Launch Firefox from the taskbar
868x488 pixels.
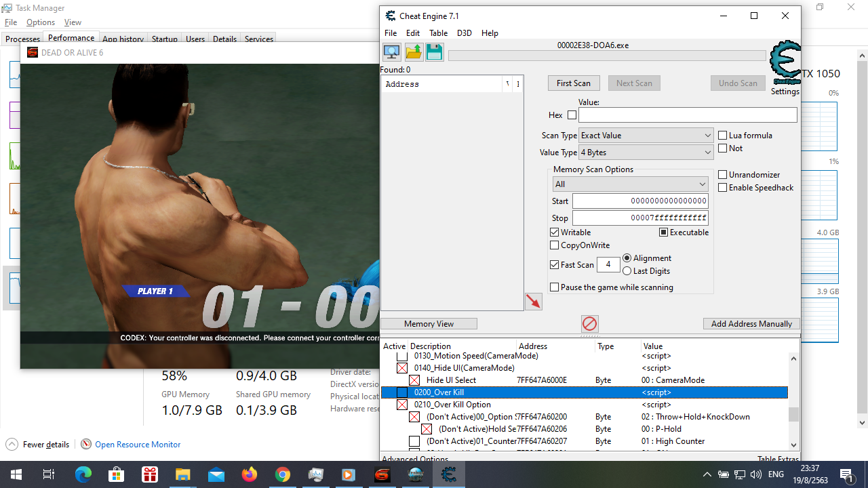250,474
